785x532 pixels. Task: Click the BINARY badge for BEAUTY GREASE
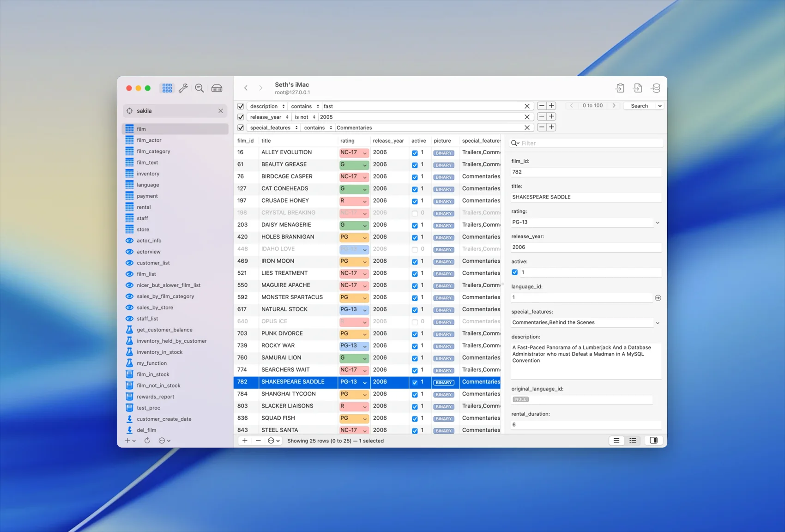pos(443,165)
